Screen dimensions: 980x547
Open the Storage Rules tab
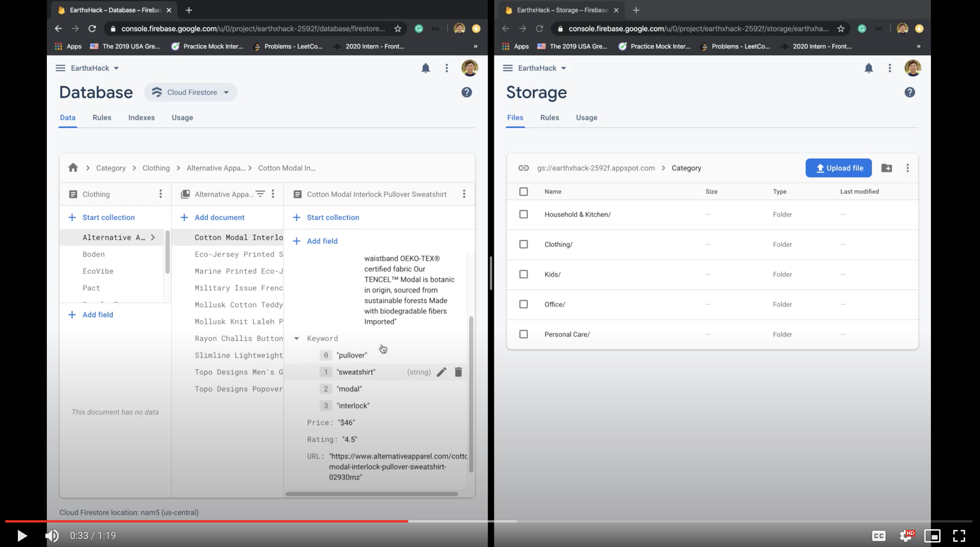549,117
